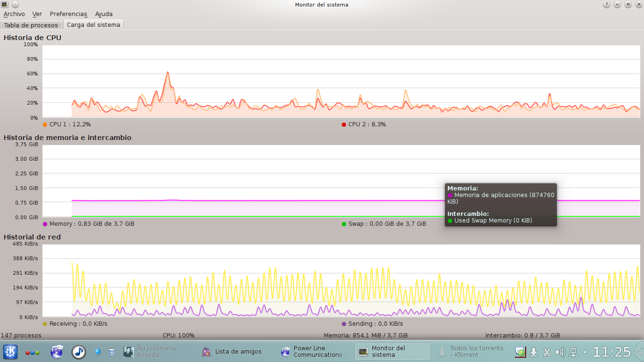Click the three colored dots activities icon
The image size is (644, 362).
tap(33, 352)
